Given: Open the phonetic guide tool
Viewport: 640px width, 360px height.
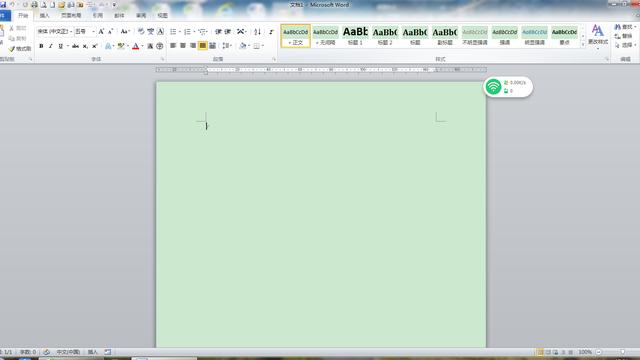Looking at the screenshot, I should pyautogui.click(x=151, y=31).
